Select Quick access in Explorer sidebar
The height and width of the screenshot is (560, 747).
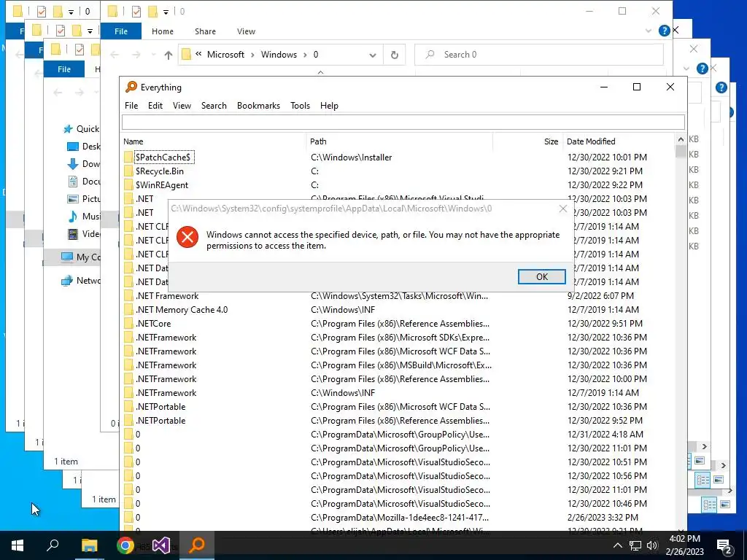pyautogui.click(x=82, y=129)
